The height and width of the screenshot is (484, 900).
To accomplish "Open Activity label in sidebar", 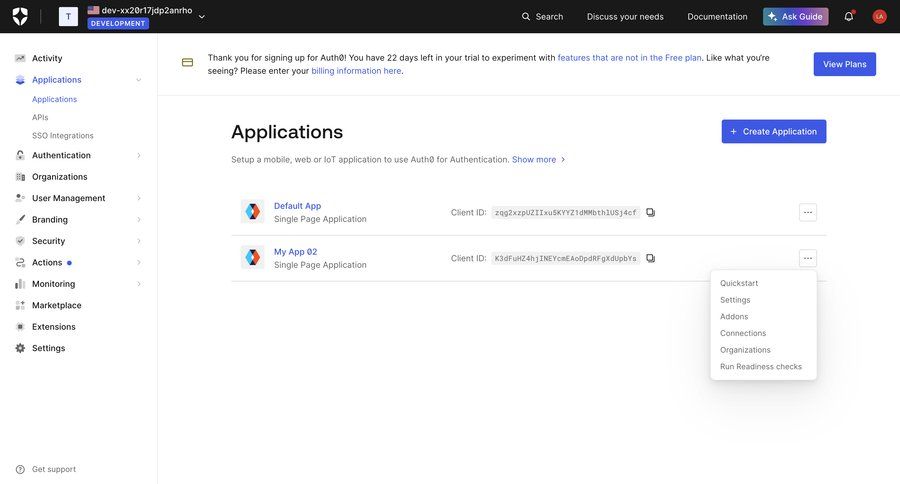I will click(47, 58).
